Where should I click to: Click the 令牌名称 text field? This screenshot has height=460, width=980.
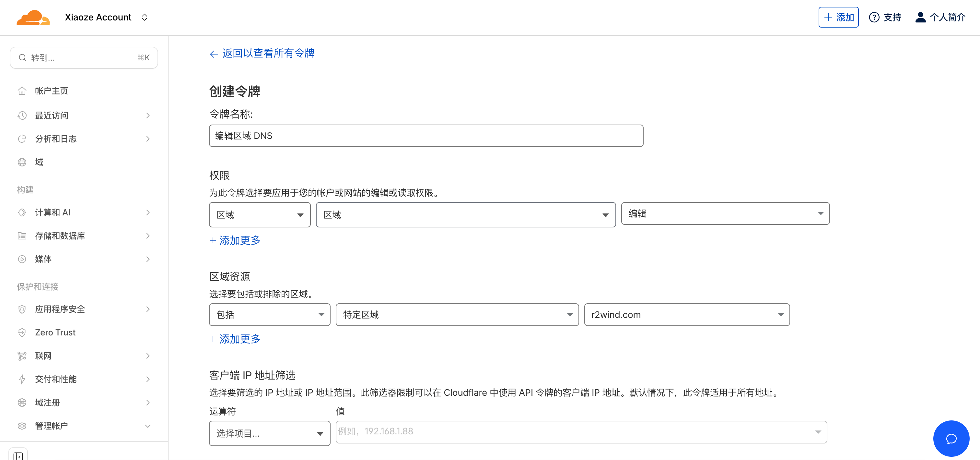pos(426,136)
